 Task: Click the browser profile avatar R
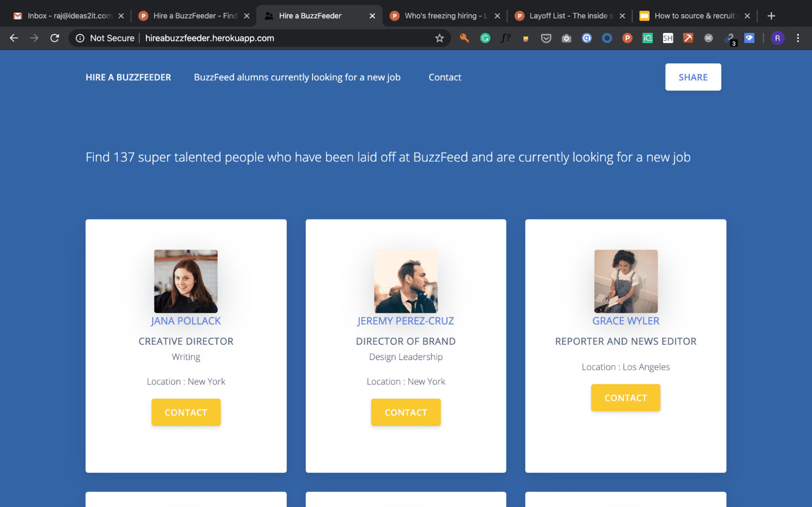click(777, 38)
